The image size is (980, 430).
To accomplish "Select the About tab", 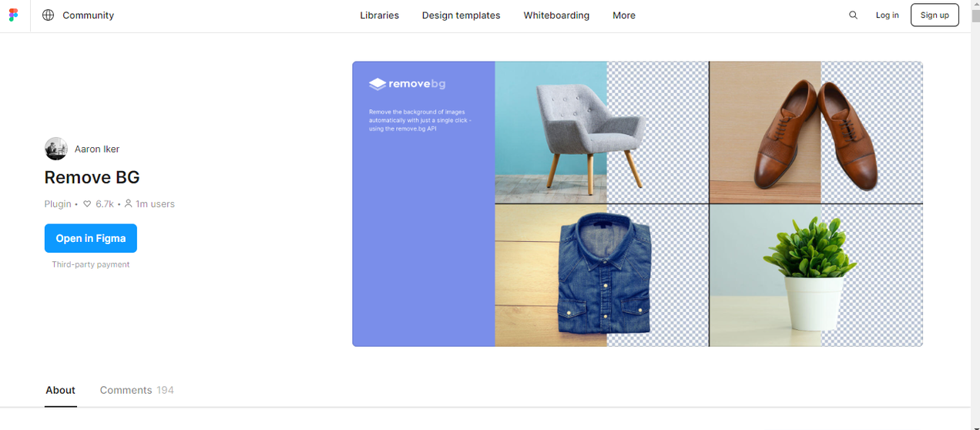I will pyautogui.click(x=60, y=390).
